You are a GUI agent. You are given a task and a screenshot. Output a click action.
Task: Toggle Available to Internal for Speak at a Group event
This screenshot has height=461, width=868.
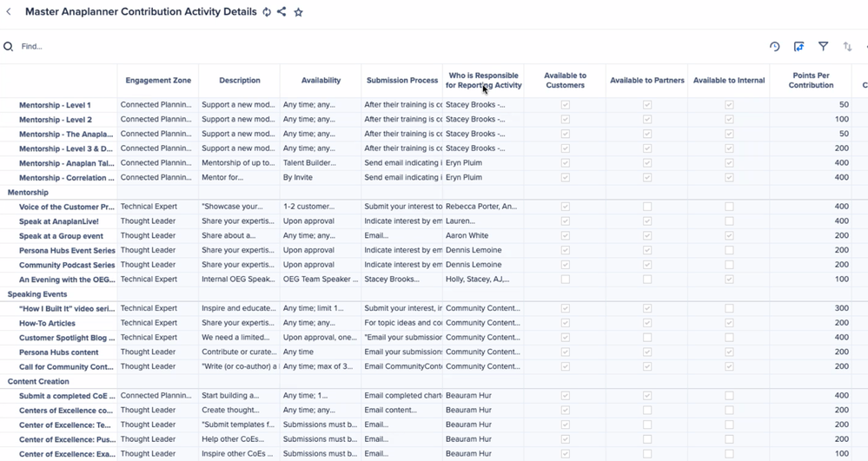coord(729,236)
